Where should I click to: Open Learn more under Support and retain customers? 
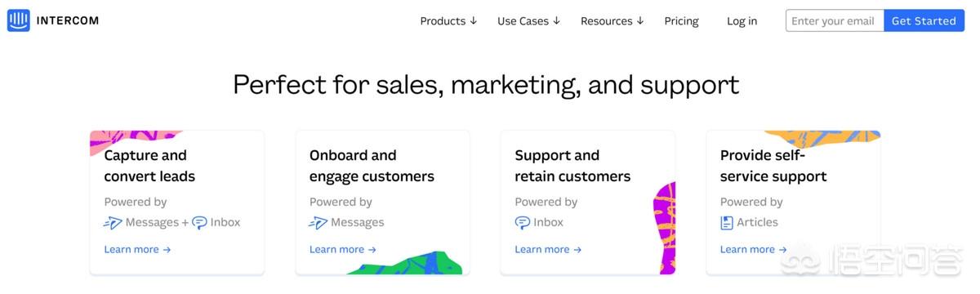548,250
